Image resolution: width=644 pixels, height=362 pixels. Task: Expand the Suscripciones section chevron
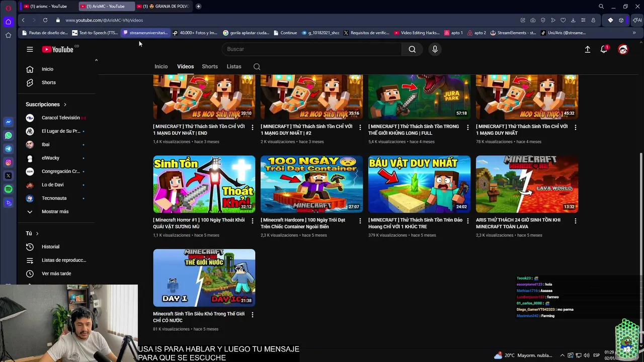65,105
